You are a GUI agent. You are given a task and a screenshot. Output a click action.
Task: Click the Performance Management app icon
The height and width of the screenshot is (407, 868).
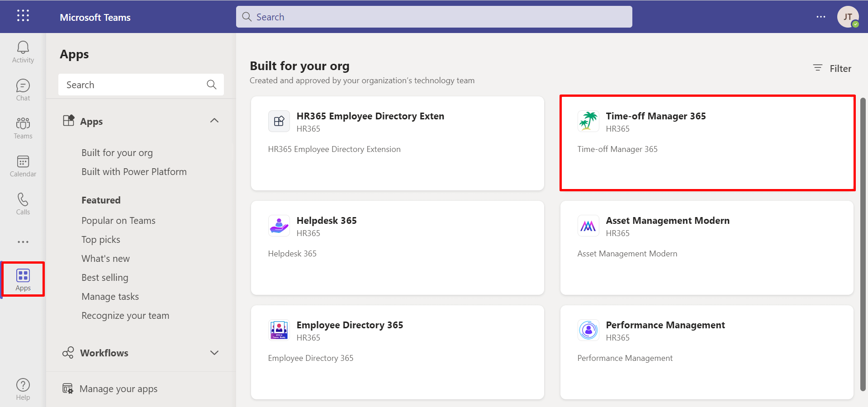[588, 330]
